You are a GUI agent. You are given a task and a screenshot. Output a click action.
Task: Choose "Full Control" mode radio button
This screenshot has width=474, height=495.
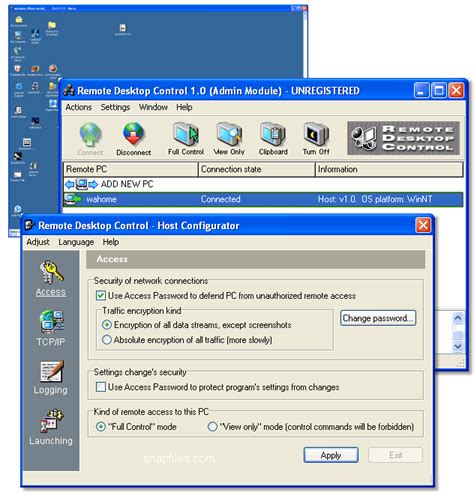[101, 426]
